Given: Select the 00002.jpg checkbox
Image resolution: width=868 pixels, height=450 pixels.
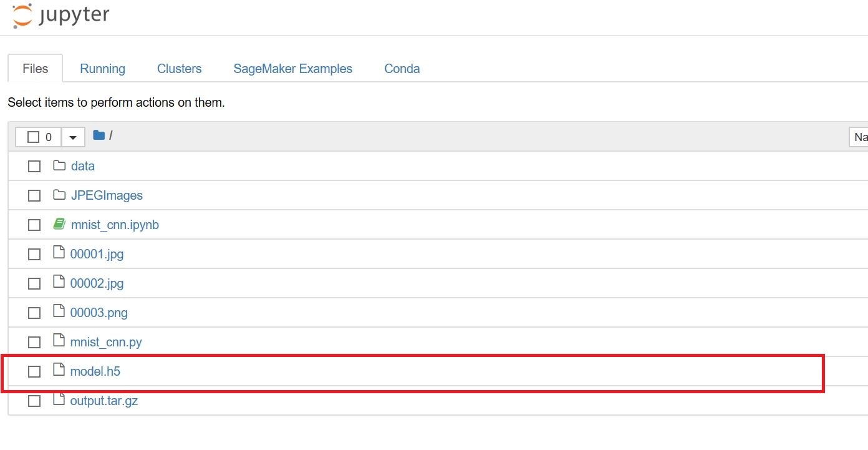Looking at the screenshot, I should click(34, 283).
